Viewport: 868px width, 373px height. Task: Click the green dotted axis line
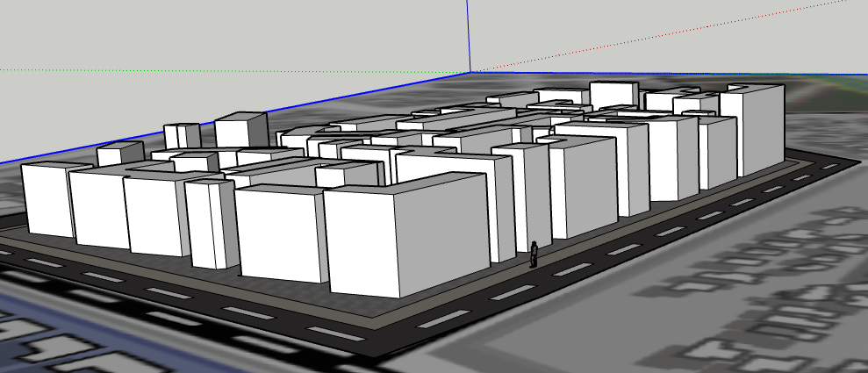click(219, 70)
